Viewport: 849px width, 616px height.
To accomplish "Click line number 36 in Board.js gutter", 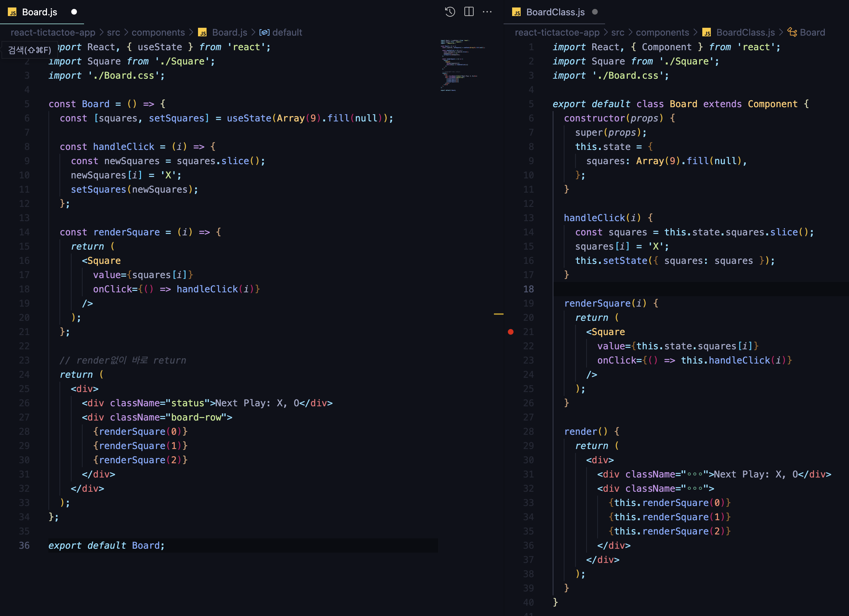I will click(x=24, y=545).
